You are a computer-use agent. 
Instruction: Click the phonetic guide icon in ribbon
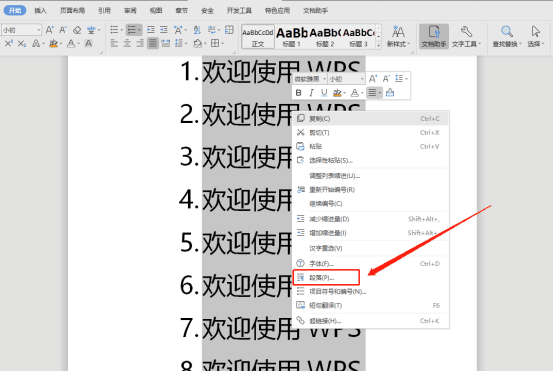pyautogui.click(x=91, y=30)
